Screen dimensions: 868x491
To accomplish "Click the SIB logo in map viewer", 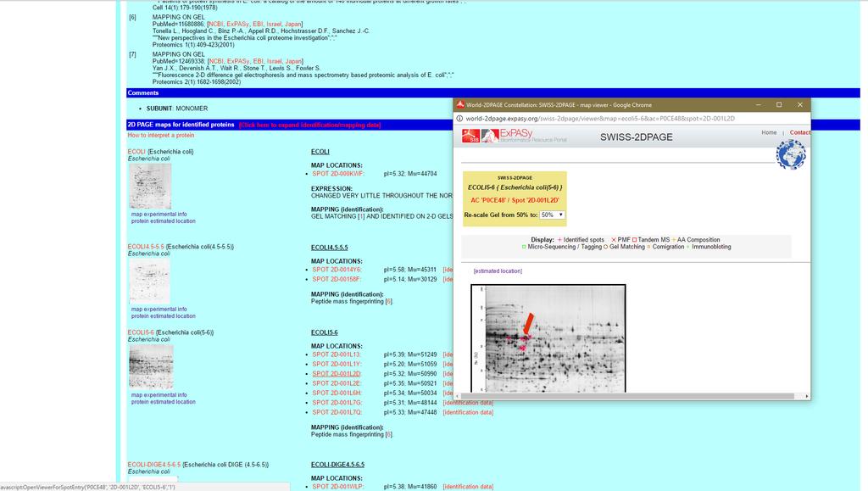I will click(x=470, y=137).
